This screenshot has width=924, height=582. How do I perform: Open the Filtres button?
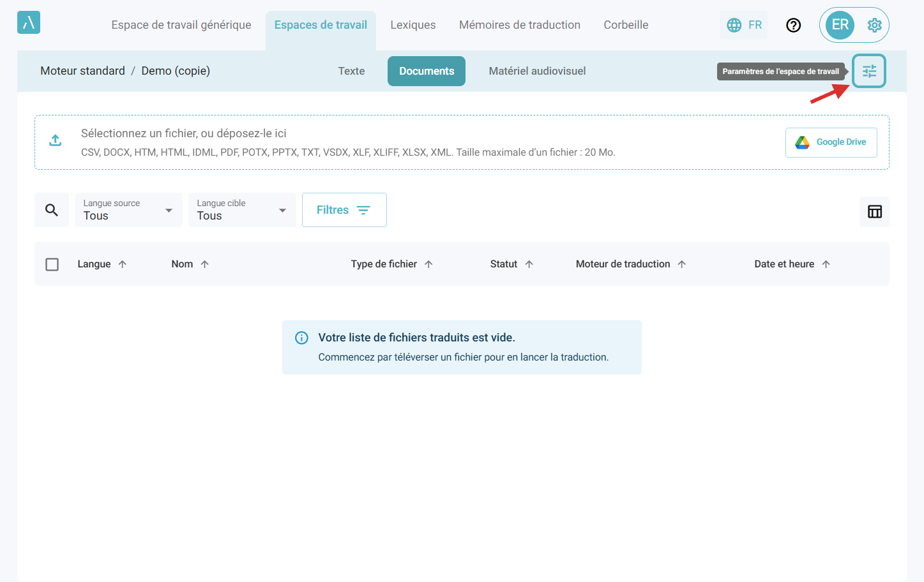[344, 210]
